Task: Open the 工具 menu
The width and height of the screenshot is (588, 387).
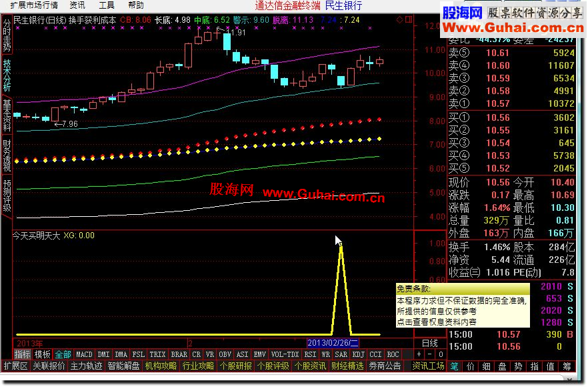Action: [107, 5]
